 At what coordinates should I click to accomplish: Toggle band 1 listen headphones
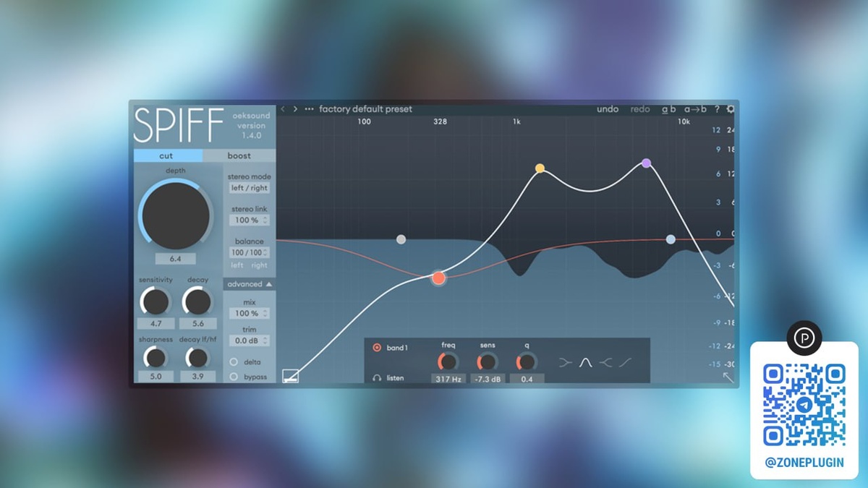(376, 377)
